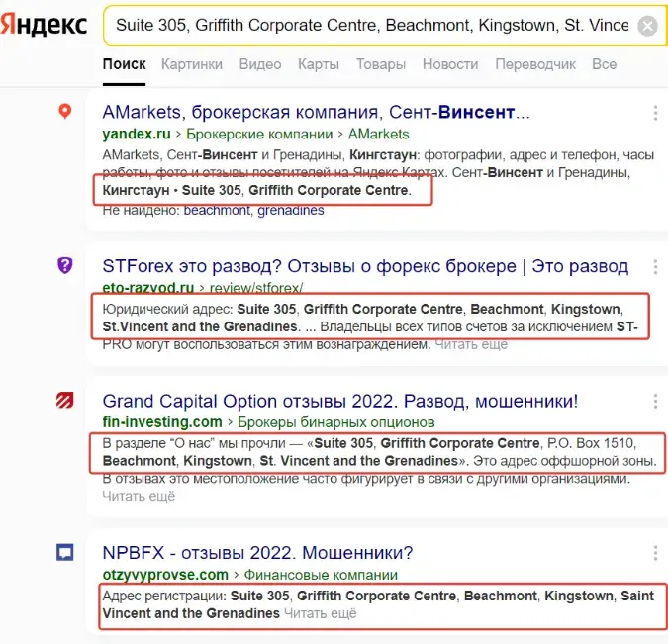Click the missing word grenadines link

click(x=291, y=210)
